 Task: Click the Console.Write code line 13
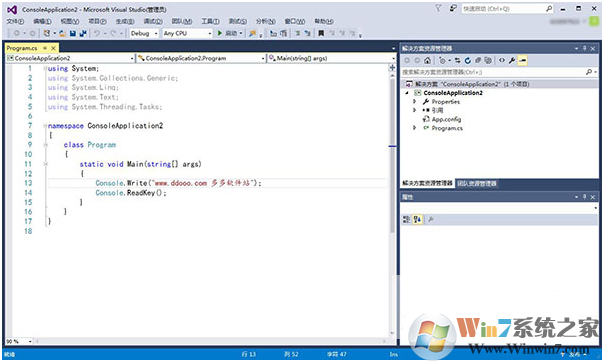[178, 183]
